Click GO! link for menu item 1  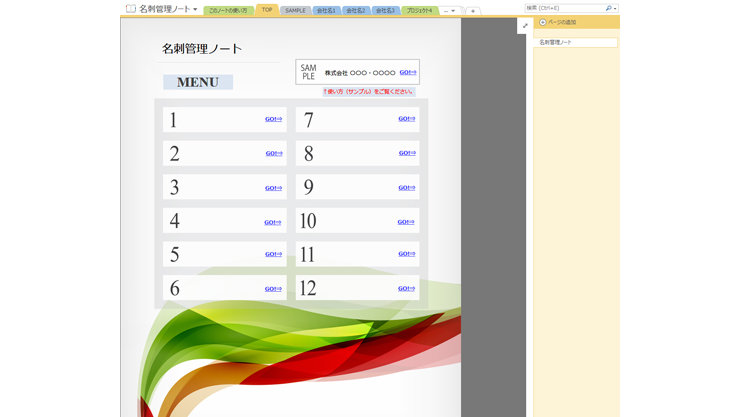pos(273,119)
